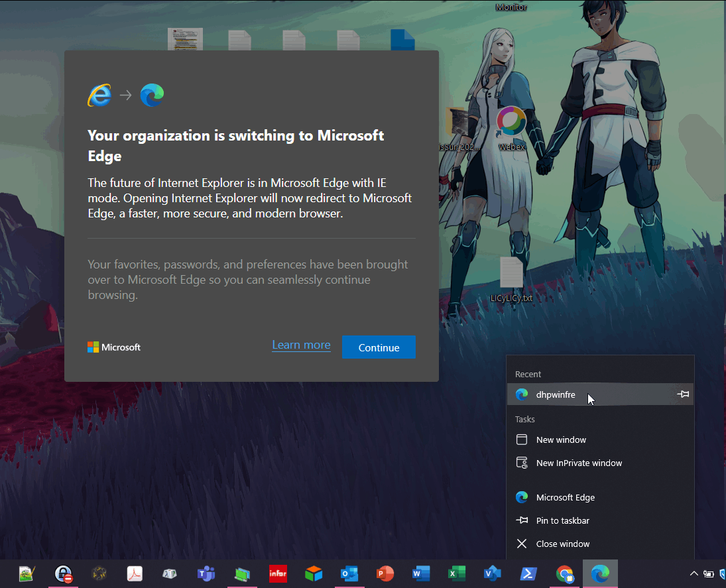Select the Webex desktop shortcut
Image resolution: width=726 pixels, height=588 pixels.
pyautogui.click(x=511, y=129)
